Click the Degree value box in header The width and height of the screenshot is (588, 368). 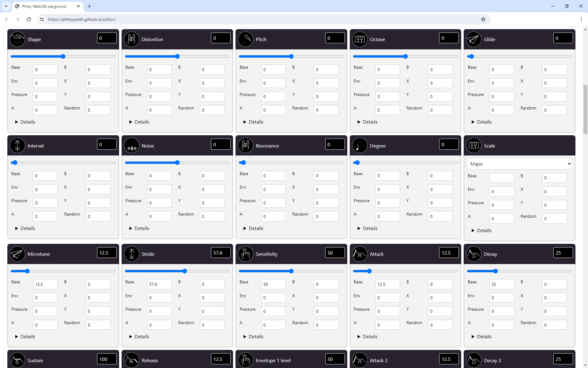(449, 144)
